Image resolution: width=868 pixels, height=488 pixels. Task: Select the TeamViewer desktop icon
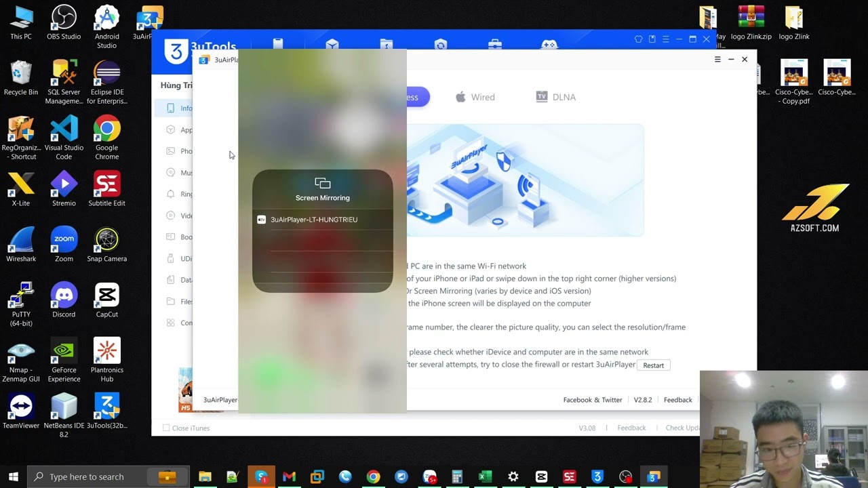[21, 411]
